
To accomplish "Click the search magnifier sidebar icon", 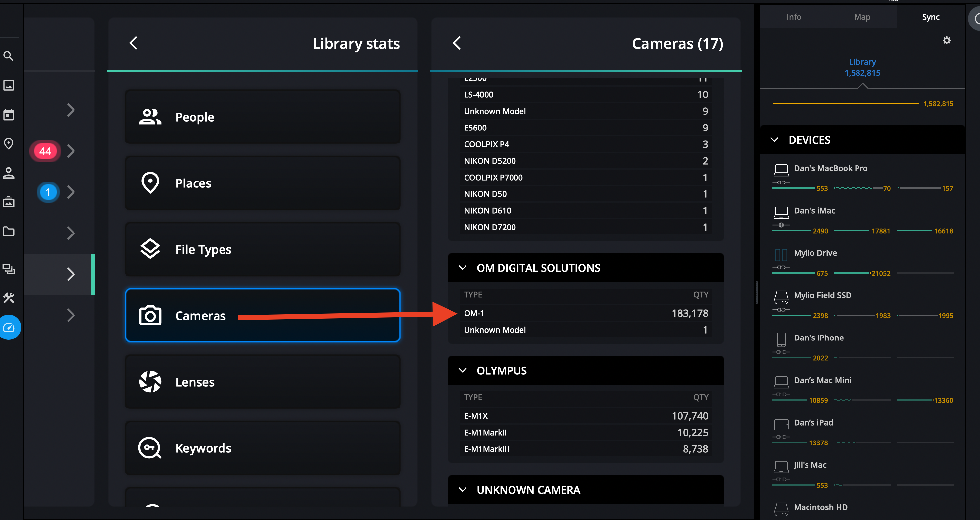I will click(8, 56).
